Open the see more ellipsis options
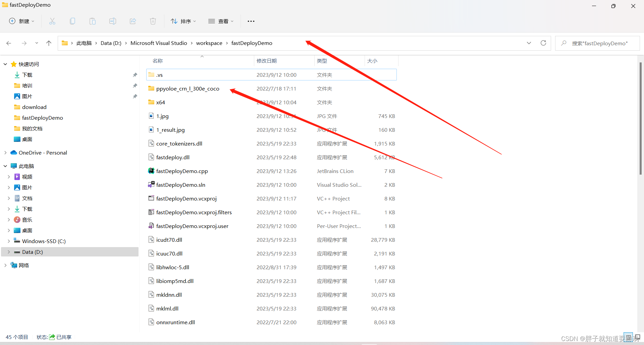This screenshot has height=345, width=644. 251,21
